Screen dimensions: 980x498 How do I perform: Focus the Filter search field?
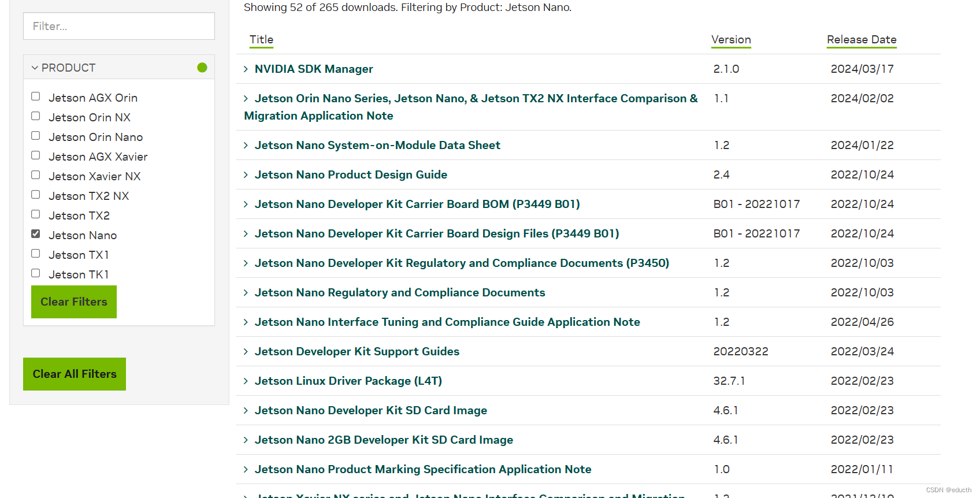pos(119,26)
